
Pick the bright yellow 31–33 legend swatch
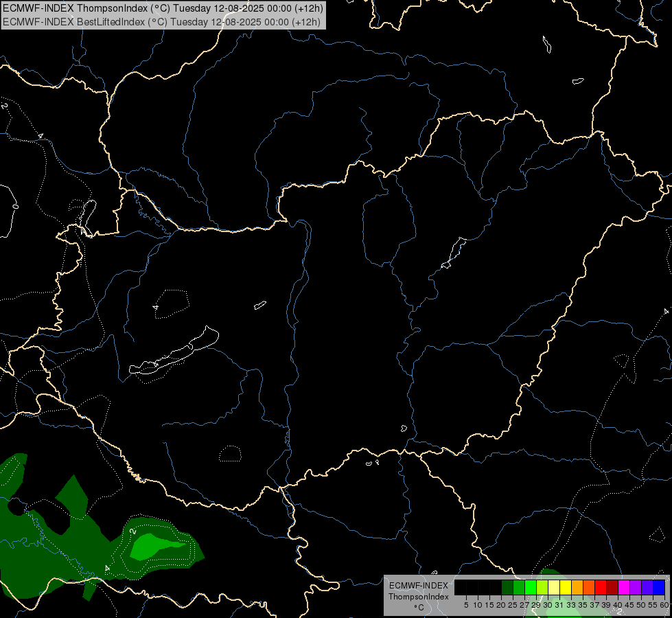tap(566, 587)
